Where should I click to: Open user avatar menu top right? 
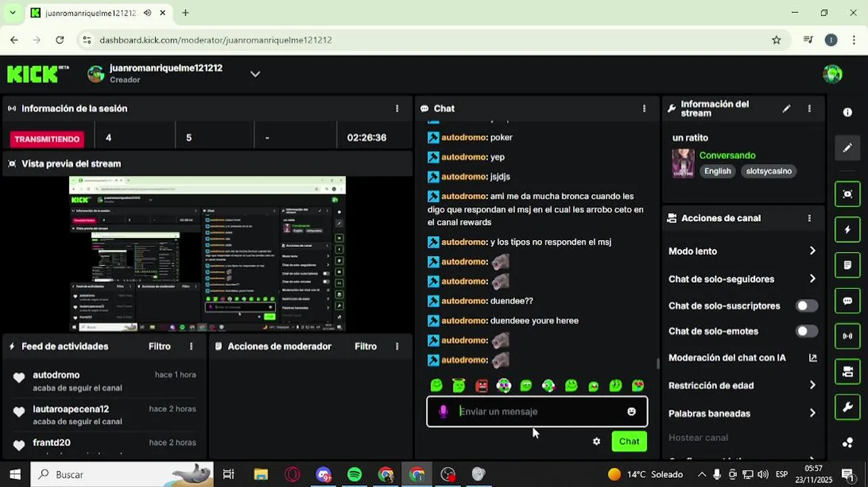point(833,74)
